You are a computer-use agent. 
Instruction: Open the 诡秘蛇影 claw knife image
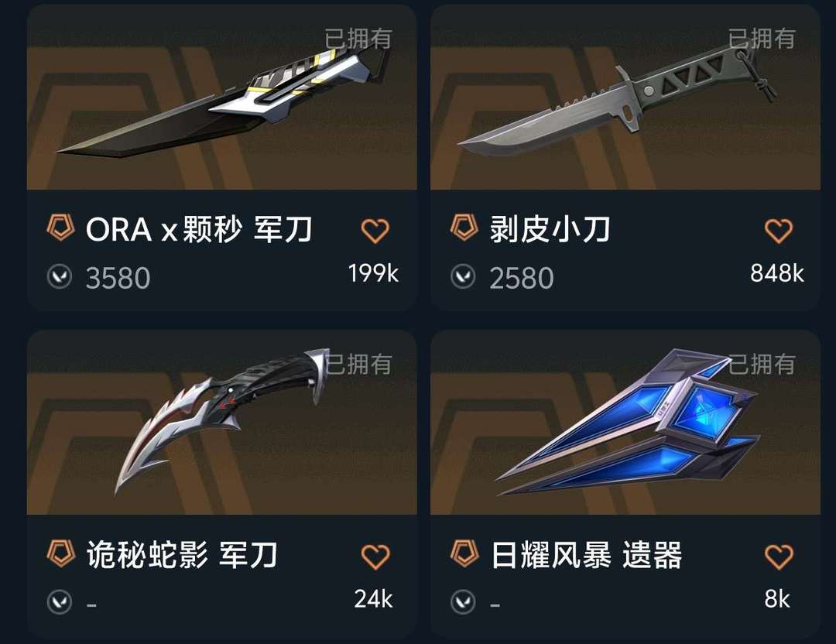222,422
